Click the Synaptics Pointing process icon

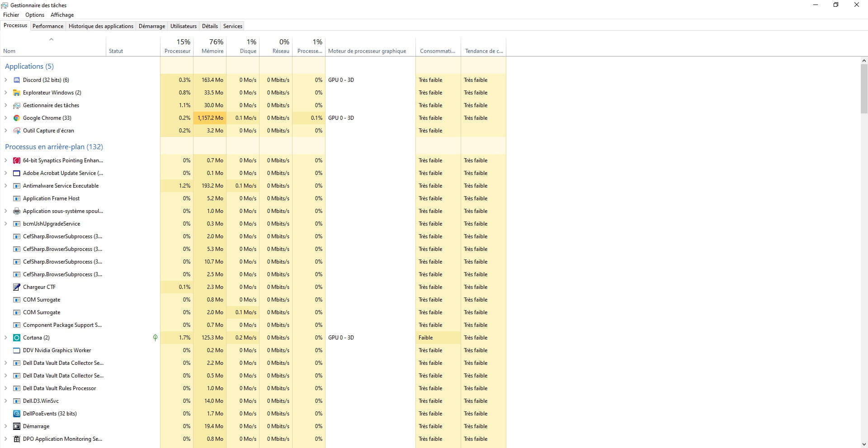pos(17,160)
